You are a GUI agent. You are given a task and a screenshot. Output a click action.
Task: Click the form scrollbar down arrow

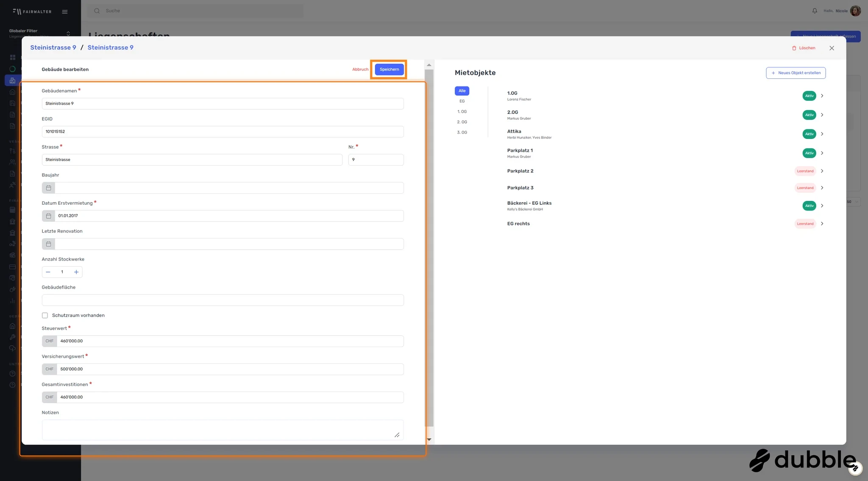point(429,439)
